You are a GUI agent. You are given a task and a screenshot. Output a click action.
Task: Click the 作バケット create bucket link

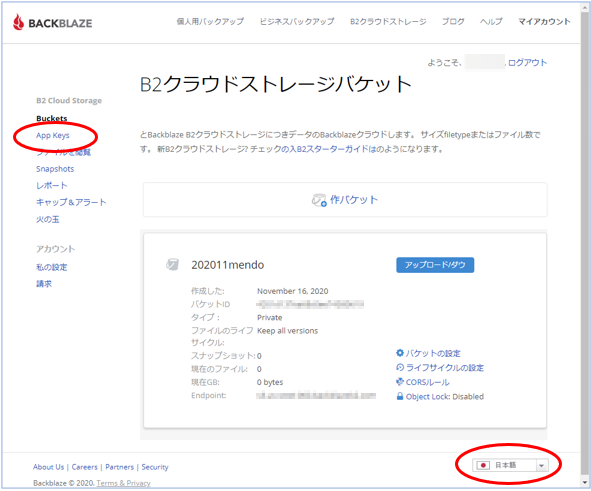354,200
